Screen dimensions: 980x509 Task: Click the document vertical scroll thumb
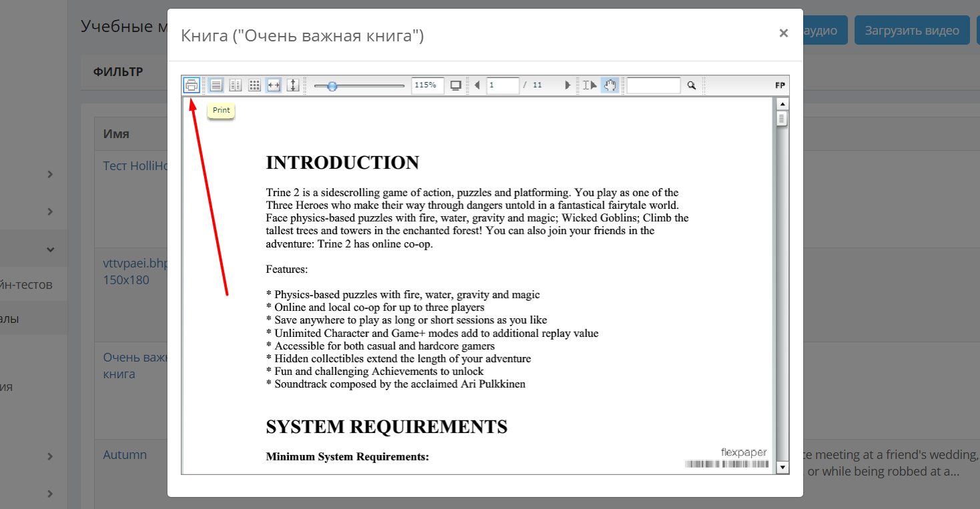point(783,119)
